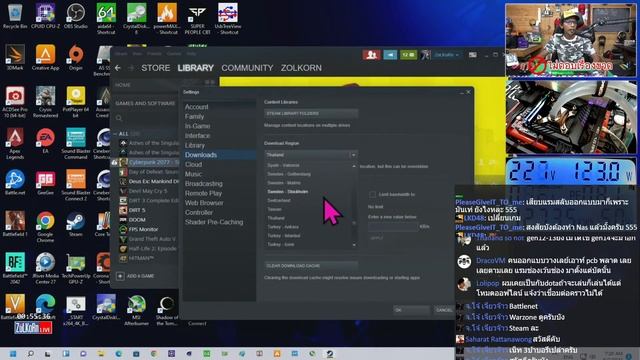This screenshot has width=640, height=360.
Task: Select DOOM in the Steam game list
Action: 137,220
